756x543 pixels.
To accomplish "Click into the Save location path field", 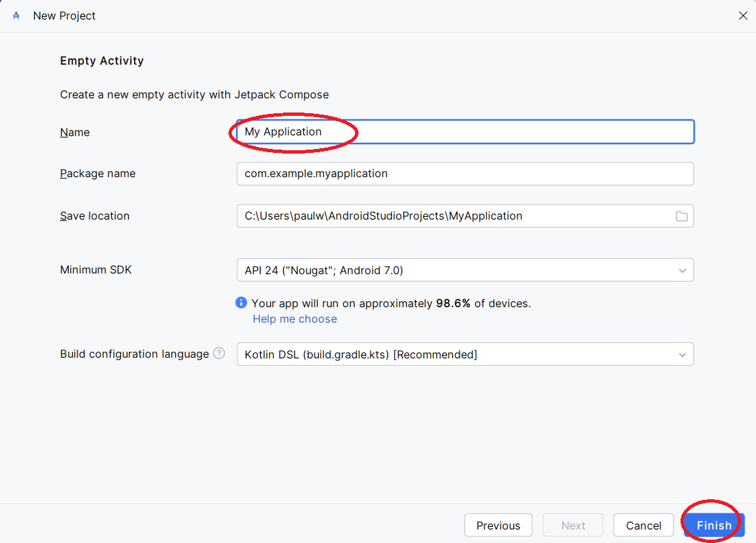I will (451, 216).
